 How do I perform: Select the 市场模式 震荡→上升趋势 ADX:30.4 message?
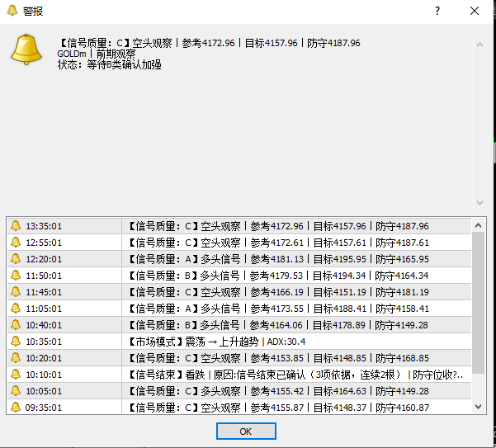(x=217, y=342)
